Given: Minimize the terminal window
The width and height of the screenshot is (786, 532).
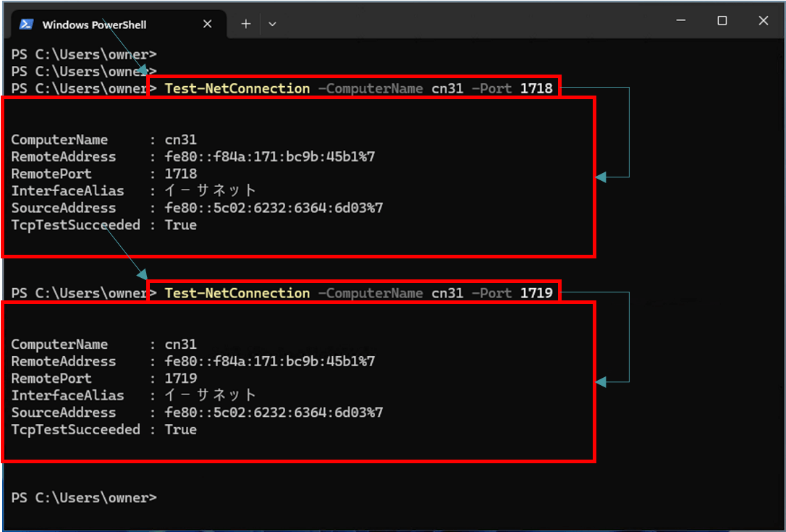Looking at the screenshot, I should 680,21.
